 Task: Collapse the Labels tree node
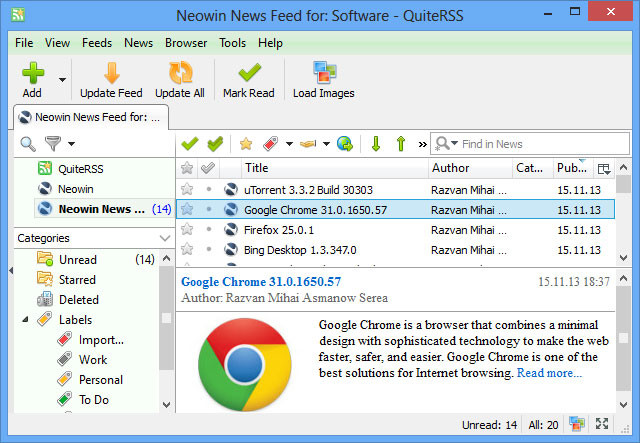coord(25,319)
